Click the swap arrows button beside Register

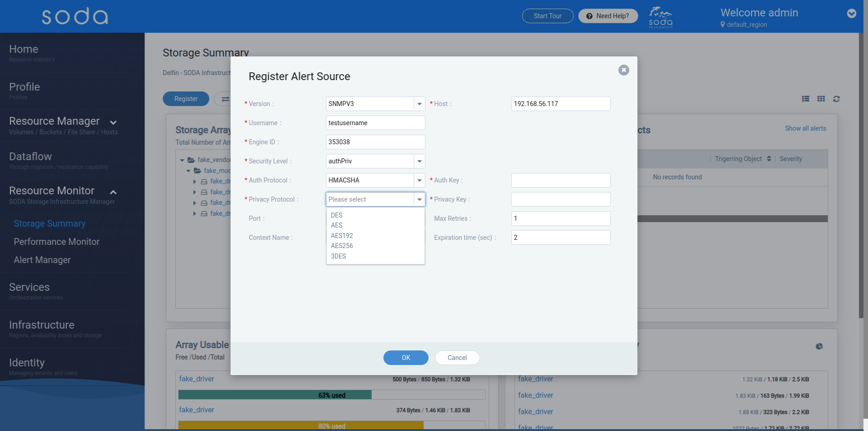coord(225,99)
